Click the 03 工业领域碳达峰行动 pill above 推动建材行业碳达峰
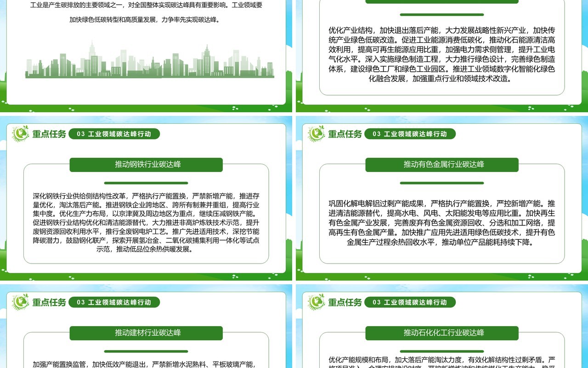 tap(114, 302)
